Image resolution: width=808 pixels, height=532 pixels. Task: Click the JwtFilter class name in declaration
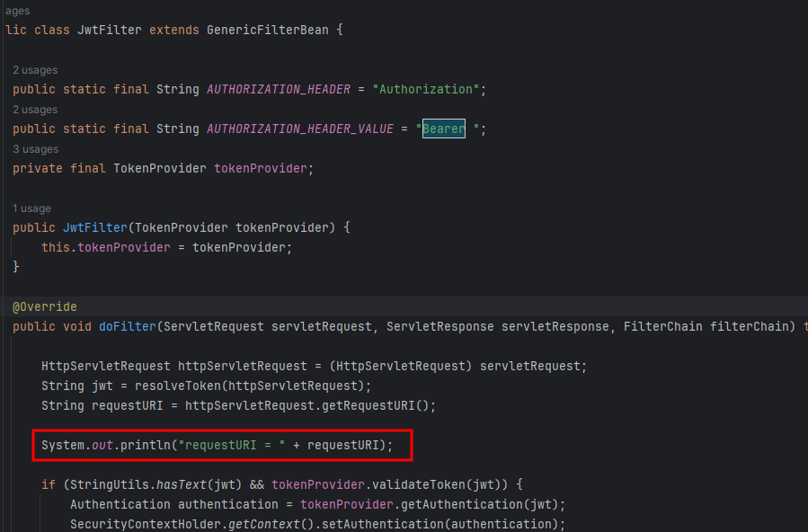click(x=110, y=30)
